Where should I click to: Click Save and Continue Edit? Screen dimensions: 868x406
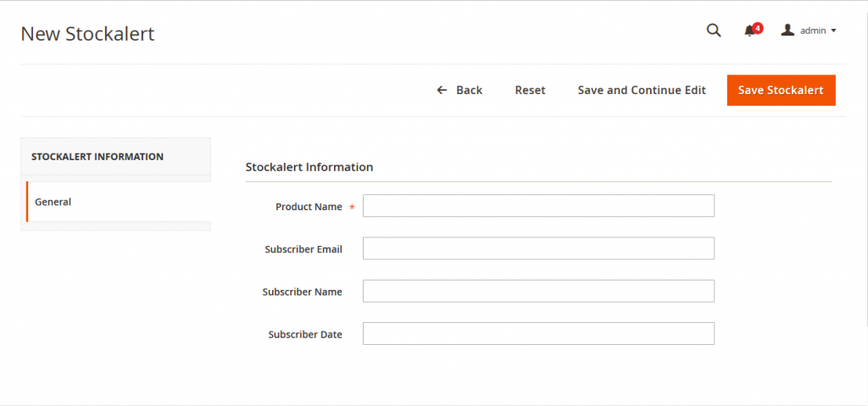(x=642, y=90)
